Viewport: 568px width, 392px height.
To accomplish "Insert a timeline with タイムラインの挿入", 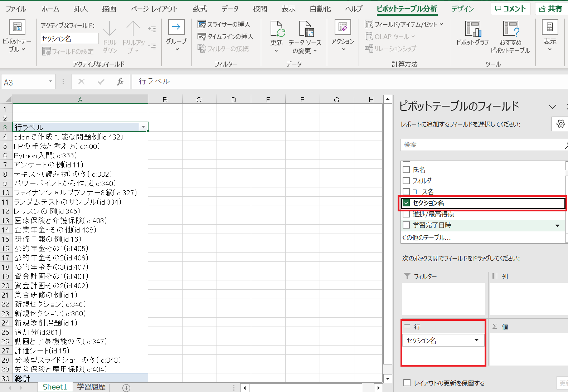I will [x=225, y=36].
